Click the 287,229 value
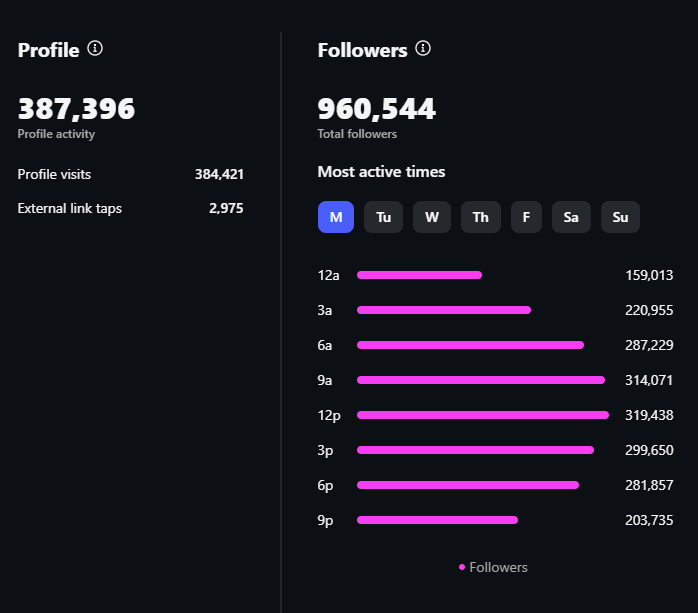This screenshot has width=698, height=613. 649,345
